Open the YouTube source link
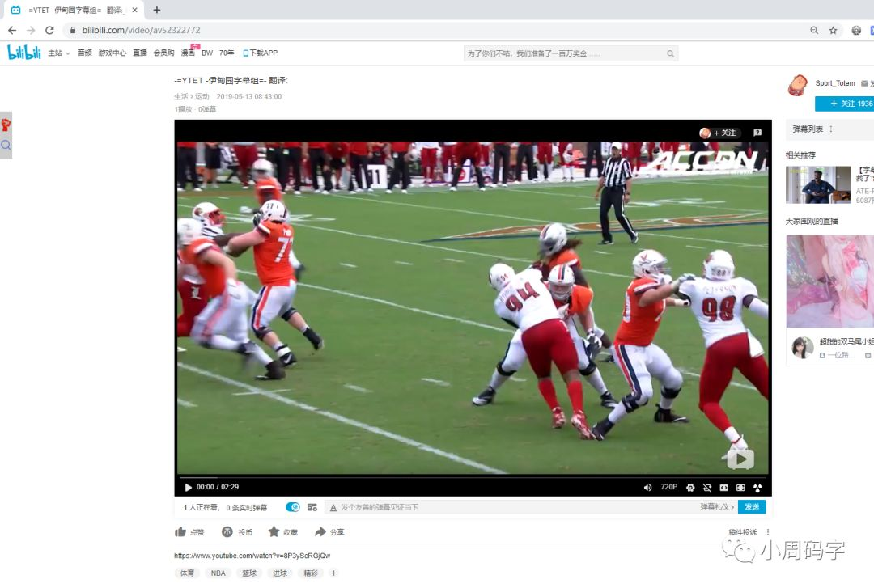Viewport: 874px width, 588px height. click(252, 556)
